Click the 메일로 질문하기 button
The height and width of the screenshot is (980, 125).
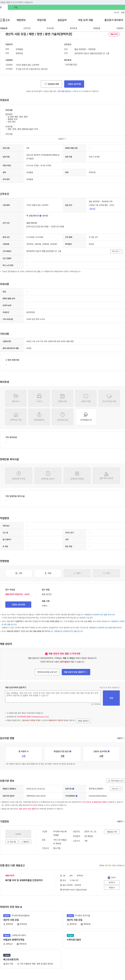[x=83, y=721]
